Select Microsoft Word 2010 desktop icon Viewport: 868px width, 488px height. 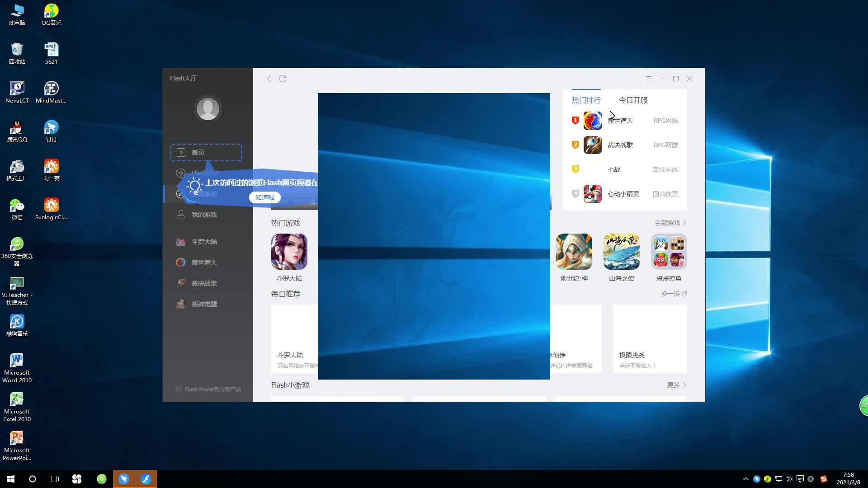pyautogui.click(x=17, y=368)
